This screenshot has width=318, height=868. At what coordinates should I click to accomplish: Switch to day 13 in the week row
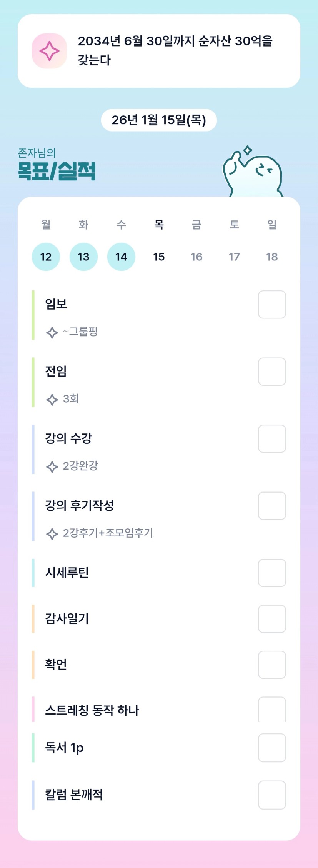[83, 257]
